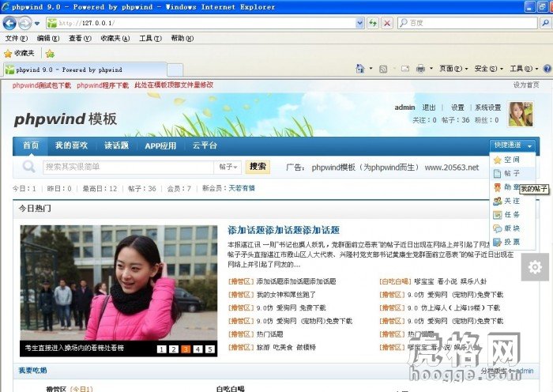This screenshot has height=392, width=553.
Task: Click the magnifier search button at top right
Action: pos(545,23)
